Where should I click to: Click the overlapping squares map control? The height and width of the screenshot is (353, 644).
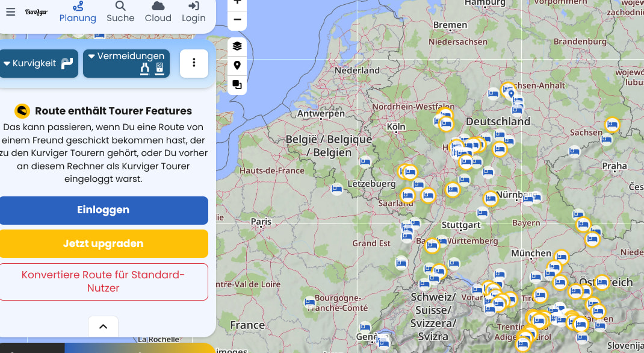[x=237, y=85]
